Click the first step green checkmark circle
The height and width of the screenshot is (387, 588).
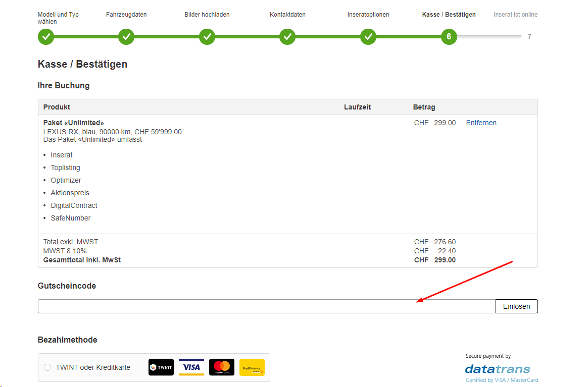click(x=46, y=37)
